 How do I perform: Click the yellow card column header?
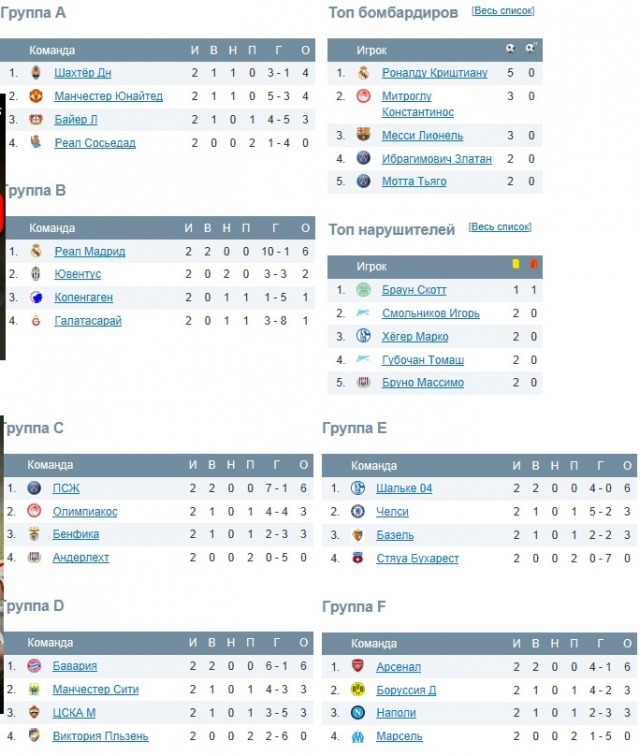(516, 265)
